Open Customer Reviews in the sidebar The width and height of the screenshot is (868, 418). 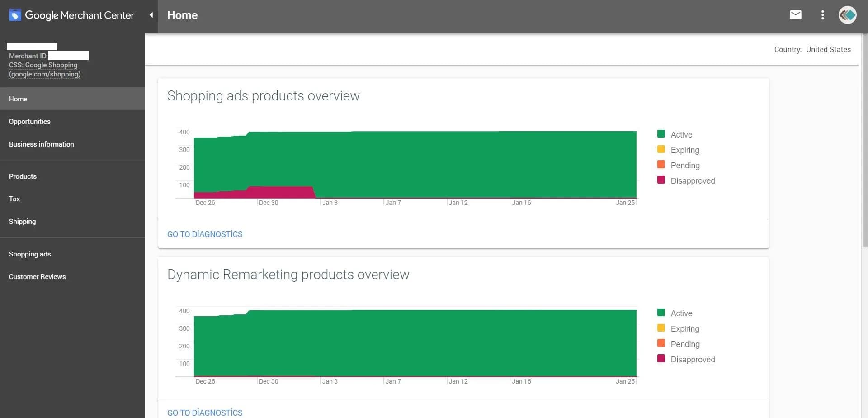[x=37, y=277]
